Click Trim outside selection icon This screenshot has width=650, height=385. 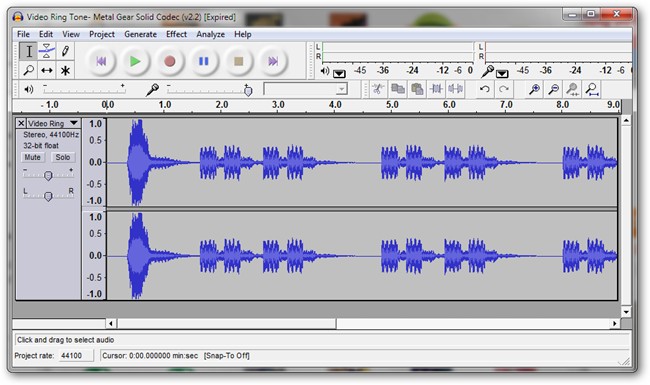tap(436, 89)
